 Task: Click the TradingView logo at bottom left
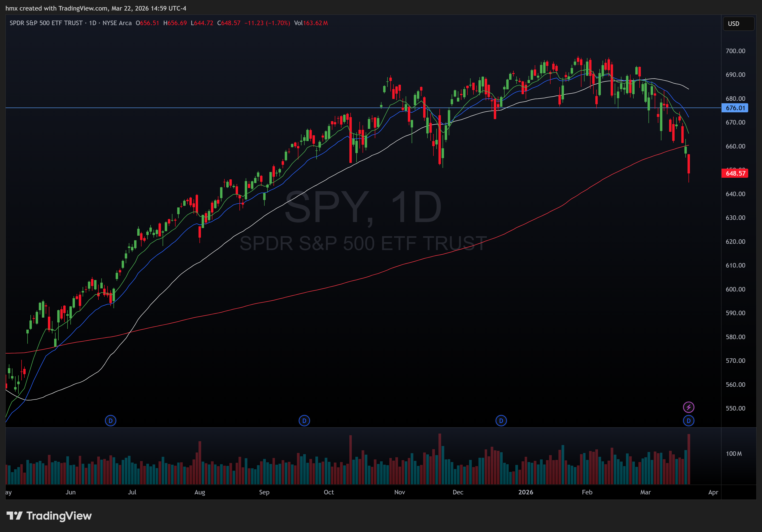pyautogui.click(x=49, y=515)
